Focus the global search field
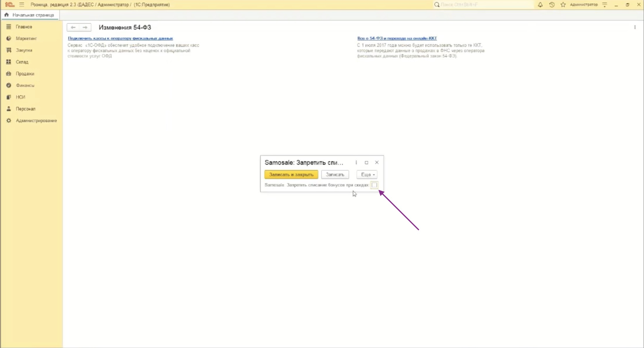This screenshot has width=644, height=348. pos(483,5)
